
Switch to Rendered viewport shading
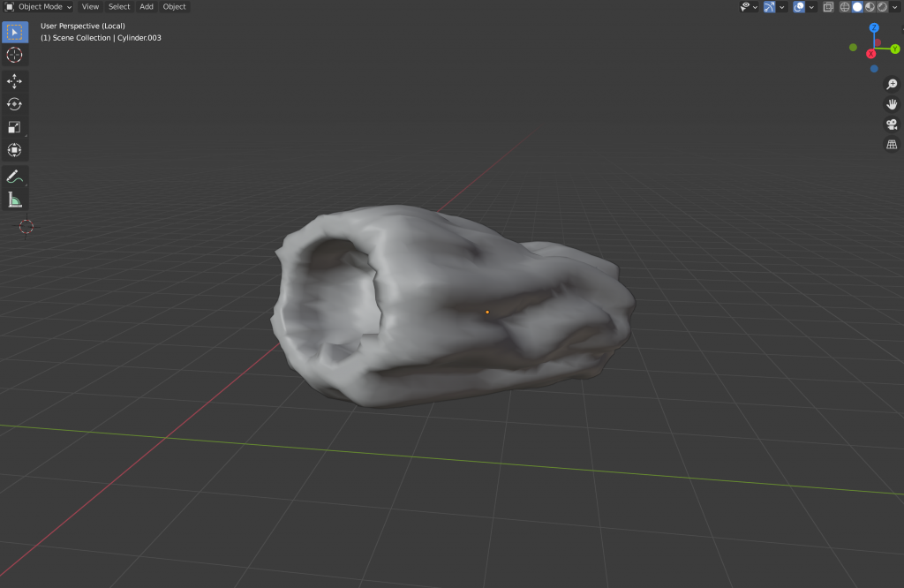pyautogui.click(x=882, y=7)
